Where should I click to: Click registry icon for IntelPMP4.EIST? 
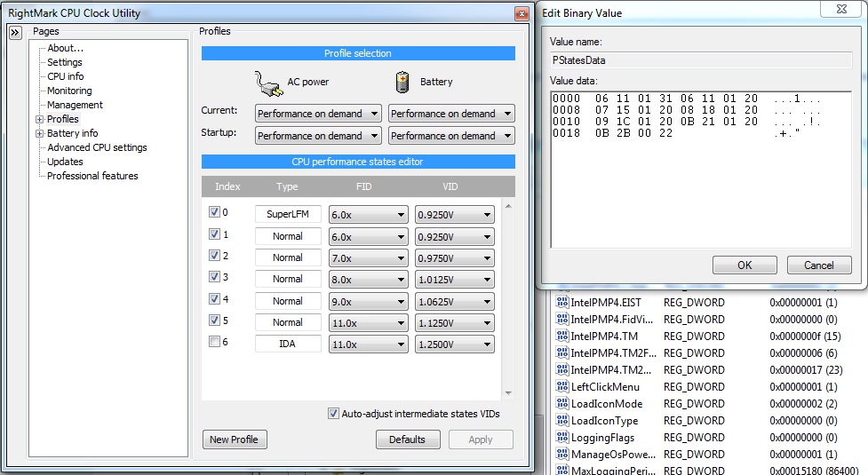point(561,302)
